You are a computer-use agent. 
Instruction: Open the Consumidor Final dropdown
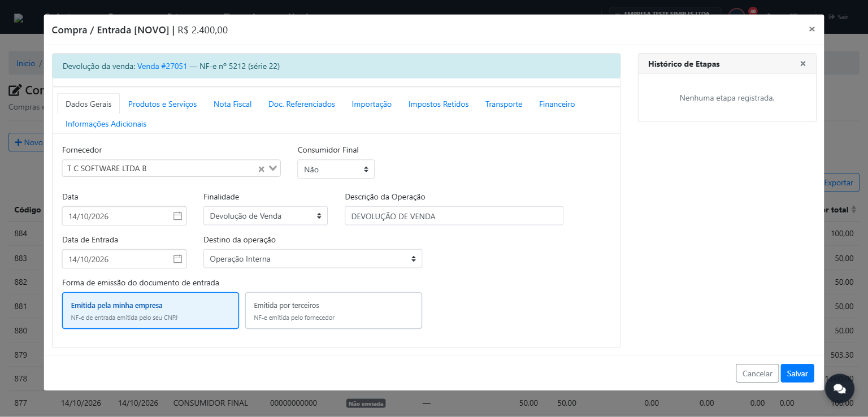(x=336, y=169)
